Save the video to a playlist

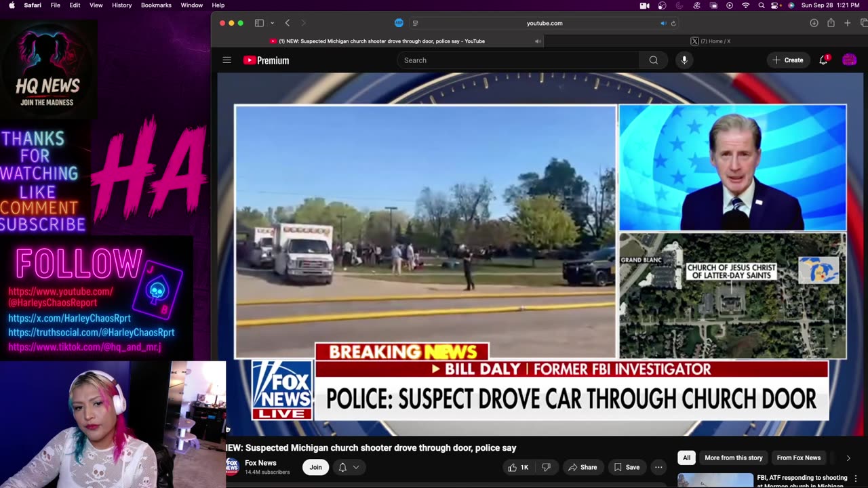[627, 467]
